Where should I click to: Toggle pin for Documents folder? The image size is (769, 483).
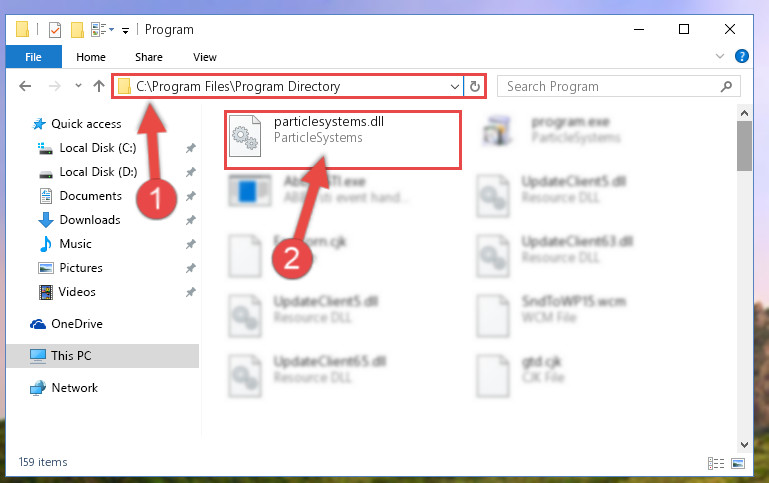click(x=190, y=196)
